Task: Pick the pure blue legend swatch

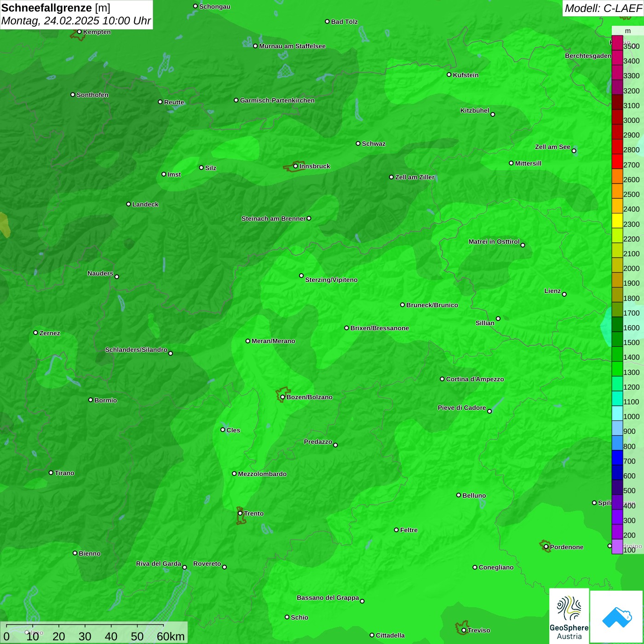Action: tap(617, 458)
